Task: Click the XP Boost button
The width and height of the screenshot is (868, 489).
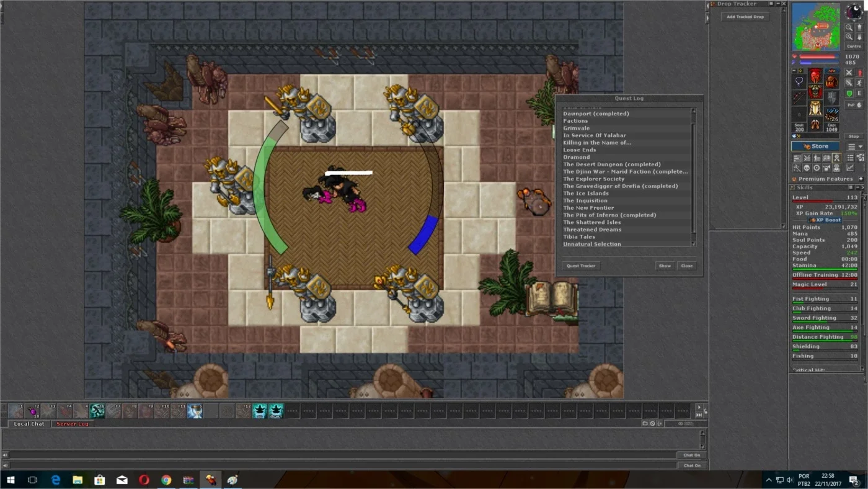Action: [825, 220]
